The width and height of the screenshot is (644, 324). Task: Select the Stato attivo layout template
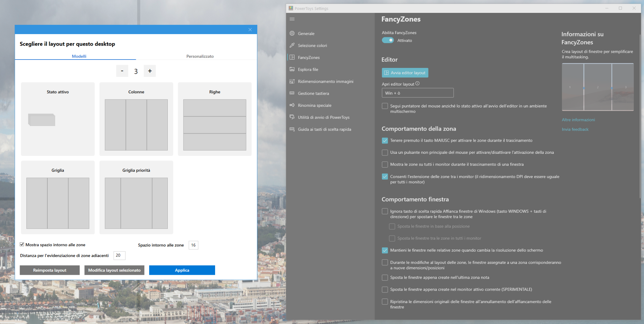(58, 119)
